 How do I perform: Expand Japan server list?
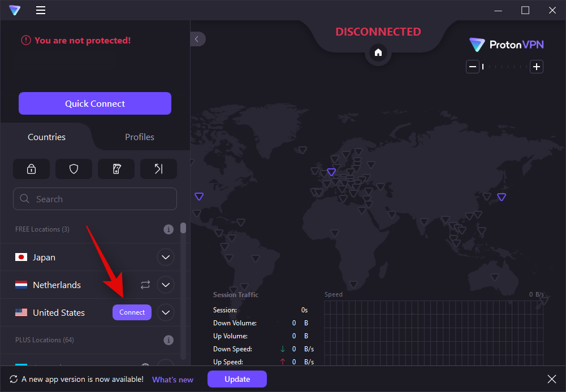pos(165,258)
